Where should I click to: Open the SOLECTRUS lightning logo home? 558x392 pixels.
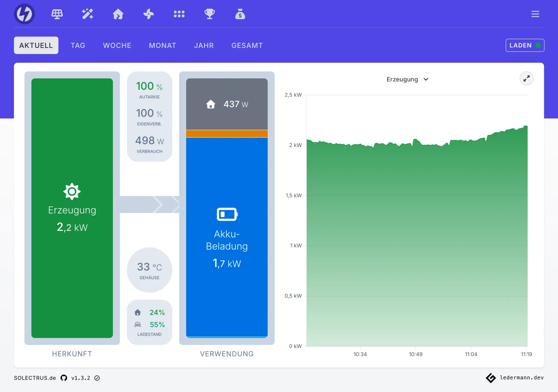tap(24, 14)
